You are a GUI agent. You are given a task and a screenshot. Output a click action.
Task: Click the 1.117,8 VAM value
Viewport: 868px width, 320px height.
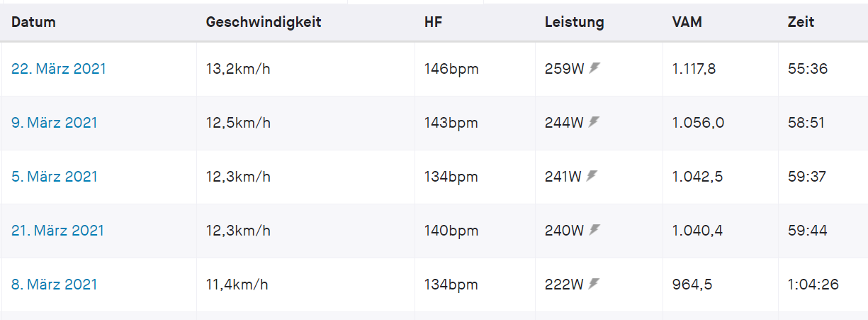tap(698, 69)
